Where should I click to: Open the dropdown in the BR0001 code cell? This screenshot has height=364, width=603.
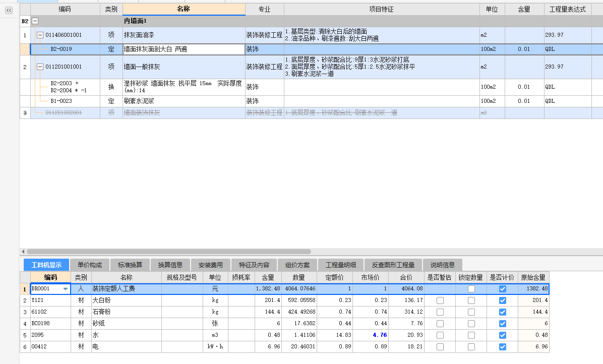(x=66, y=289)
